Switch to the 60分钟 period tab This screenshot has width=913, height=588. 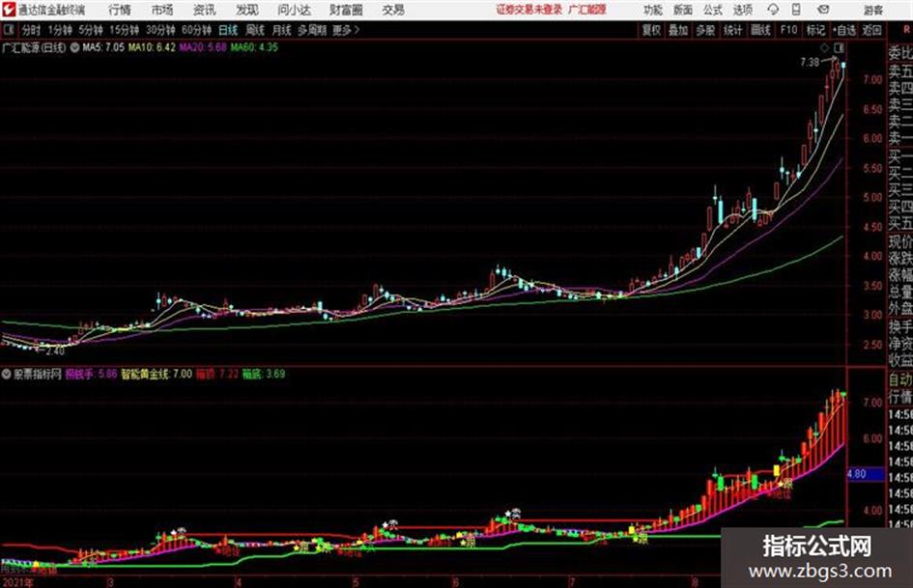pos(196,30)
